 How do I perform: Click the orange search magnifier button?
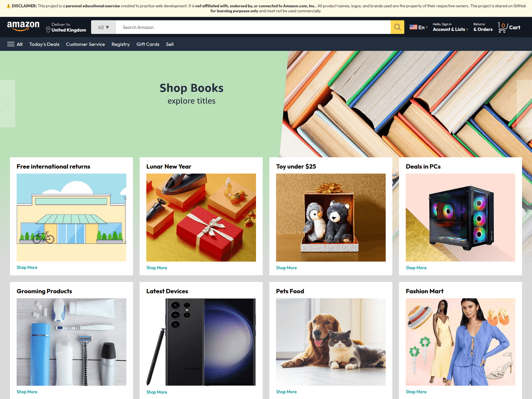pyautogui.click(x=397, y=27)
